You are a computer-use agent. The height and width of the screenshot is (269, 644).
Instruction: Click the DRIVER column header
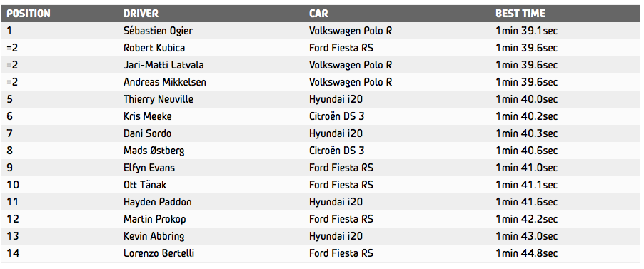[x=141, y=14]
